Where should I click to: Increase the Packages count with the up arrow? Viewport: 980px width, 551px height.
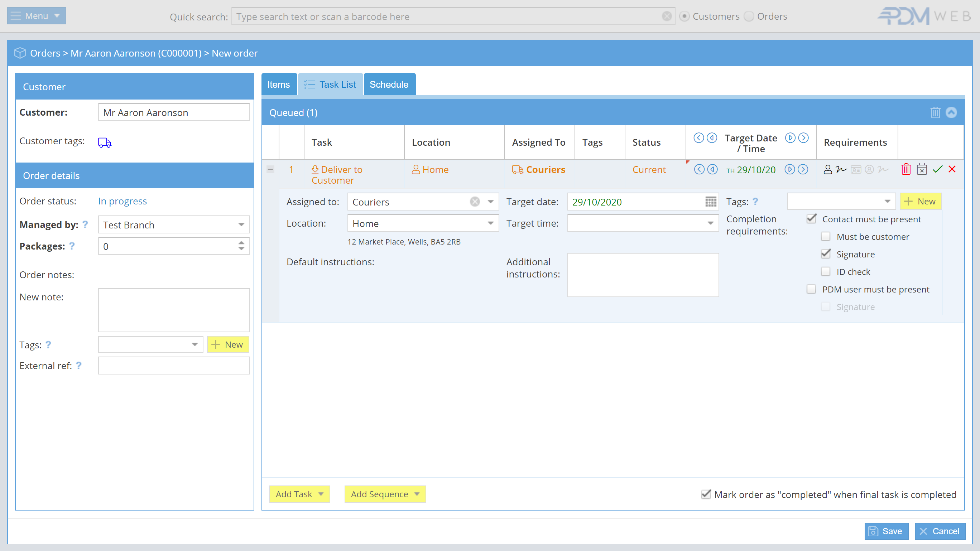click(x=241, y=243)
